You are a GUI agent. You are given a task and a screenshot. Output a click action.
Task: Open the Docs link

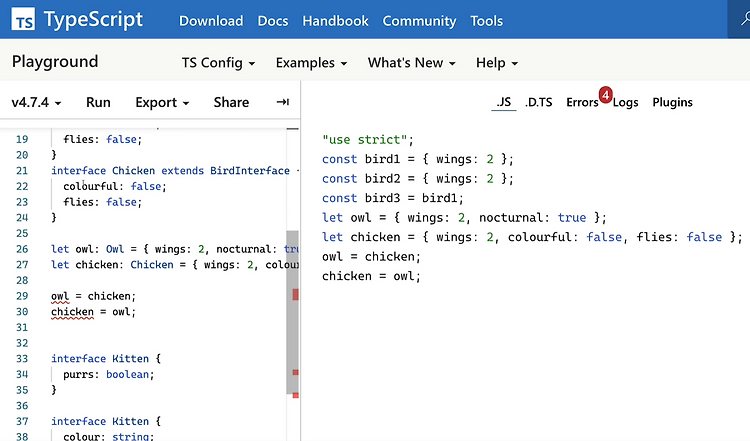point(273,21)
